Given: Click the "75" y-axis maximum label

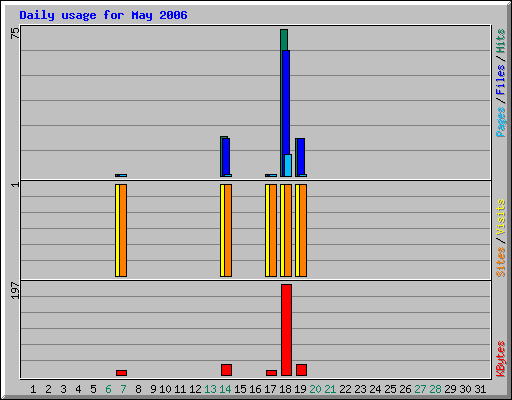Looking at the screenshot, I should [x=15, y=33].
